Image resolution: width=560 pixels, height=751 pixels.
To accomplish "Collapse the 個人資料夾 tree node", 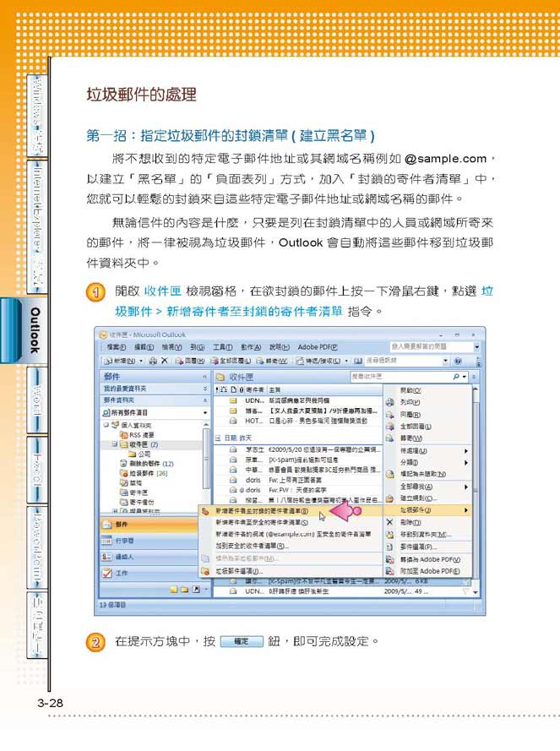I will pyautogui.click(x=106, y=425).
